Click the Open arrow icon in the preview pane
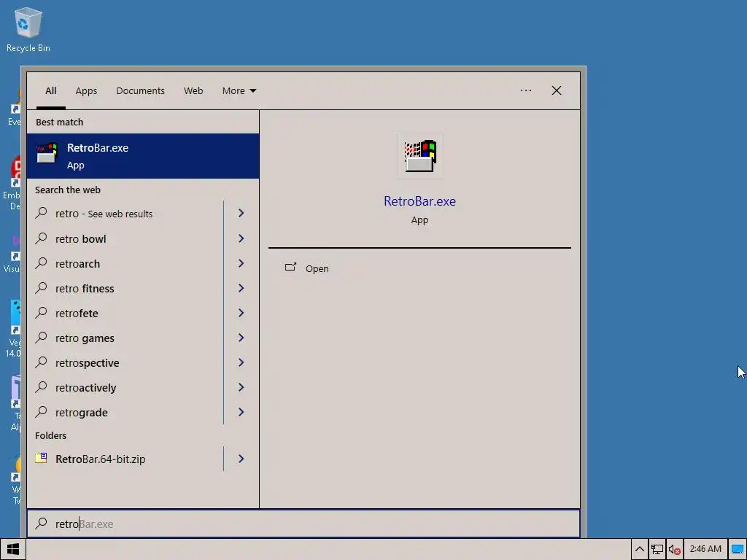The image size is (747, 560). (x=290, y=268)
